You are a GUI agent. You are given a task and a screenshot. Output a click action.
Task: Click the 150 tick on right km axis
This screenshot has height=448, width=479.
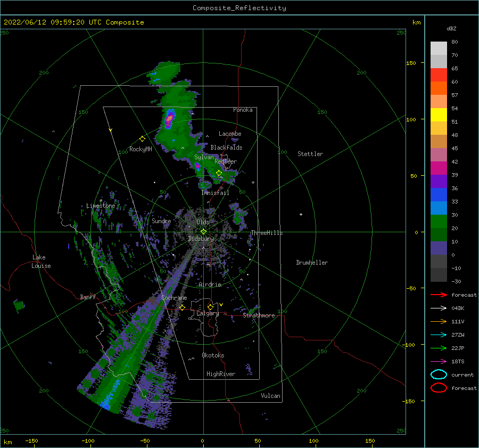(411, 63)
